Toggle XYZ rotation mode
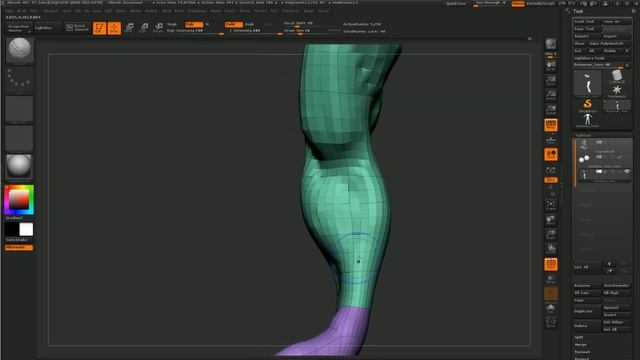Screen dimensions: 640x360 point(551,180)
